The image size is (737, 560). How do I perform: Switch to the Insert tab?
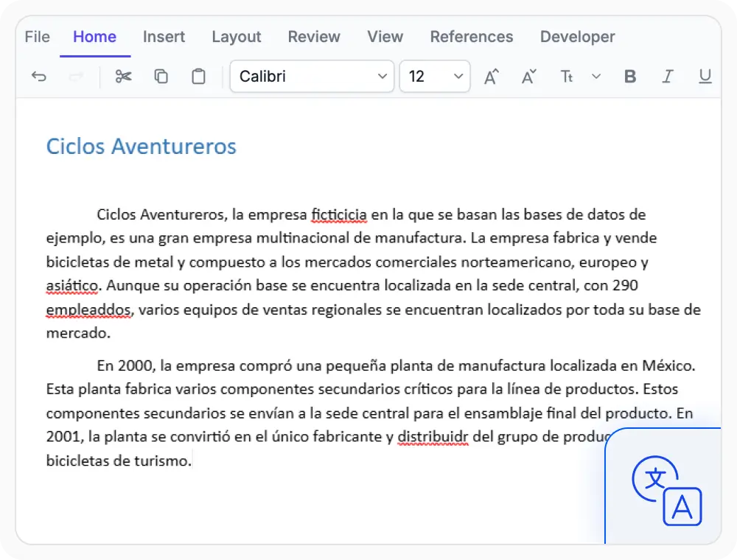[x=164, y=37]
